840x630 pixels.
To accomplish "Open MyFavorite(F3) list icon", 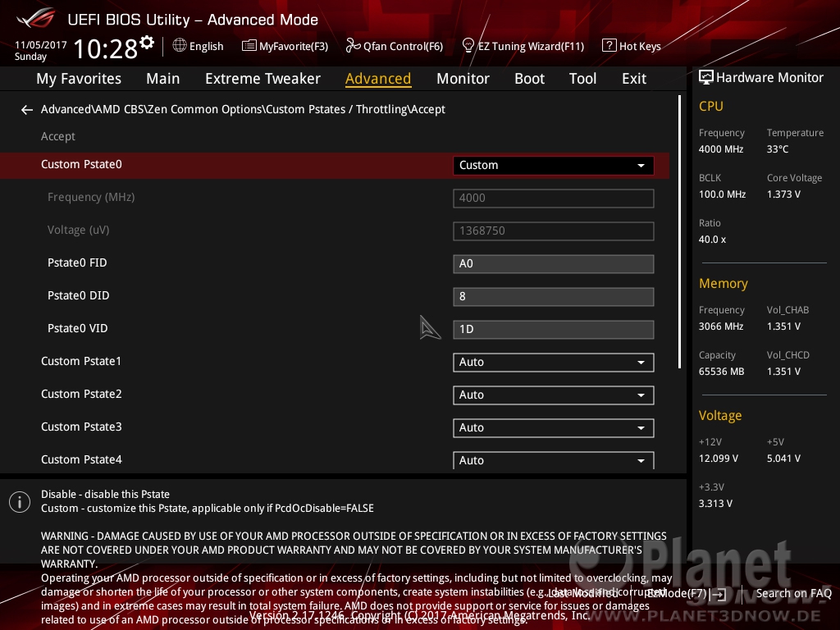I will tap(249, 46).
